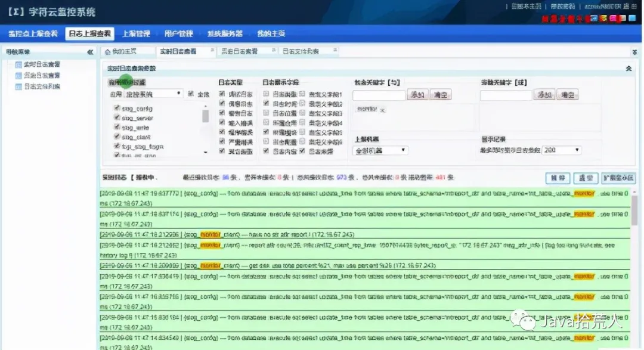Click 添加 for the include keyword field
This screenshot has width=644, height=350.
pos(417,95)
